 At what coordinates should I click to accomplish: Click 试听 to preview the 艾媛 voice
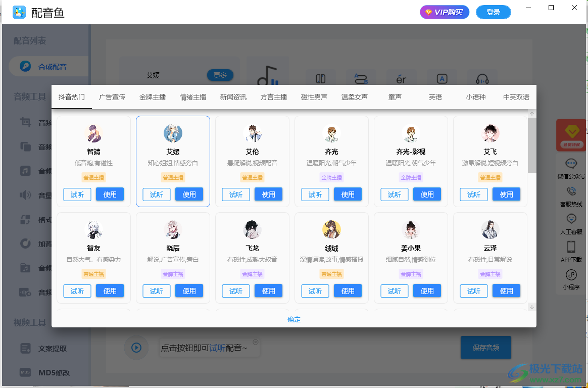tap(156, 194)
